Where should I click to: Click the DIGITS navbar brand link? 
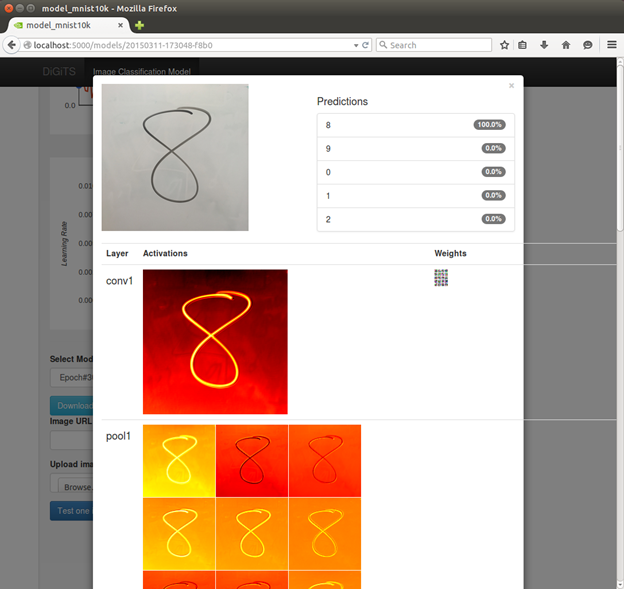point(59,72)
